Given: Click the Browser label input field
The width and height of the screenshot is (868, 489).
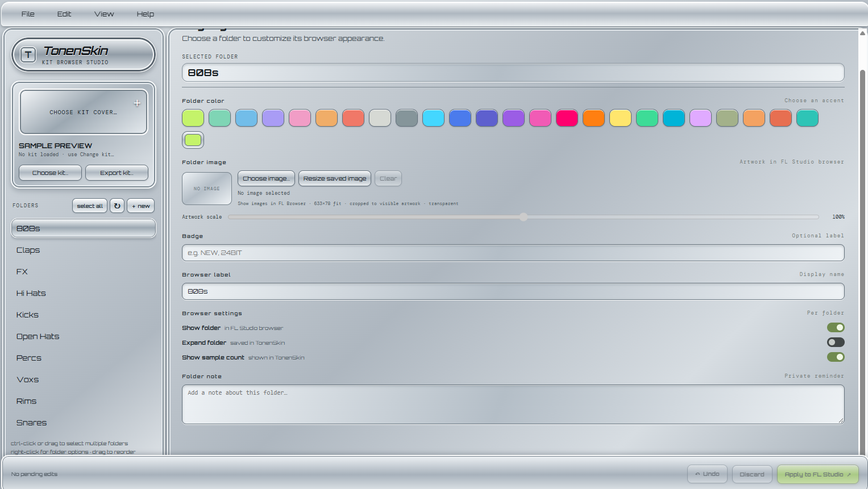Looking at the screenshot, I should 513,291.
